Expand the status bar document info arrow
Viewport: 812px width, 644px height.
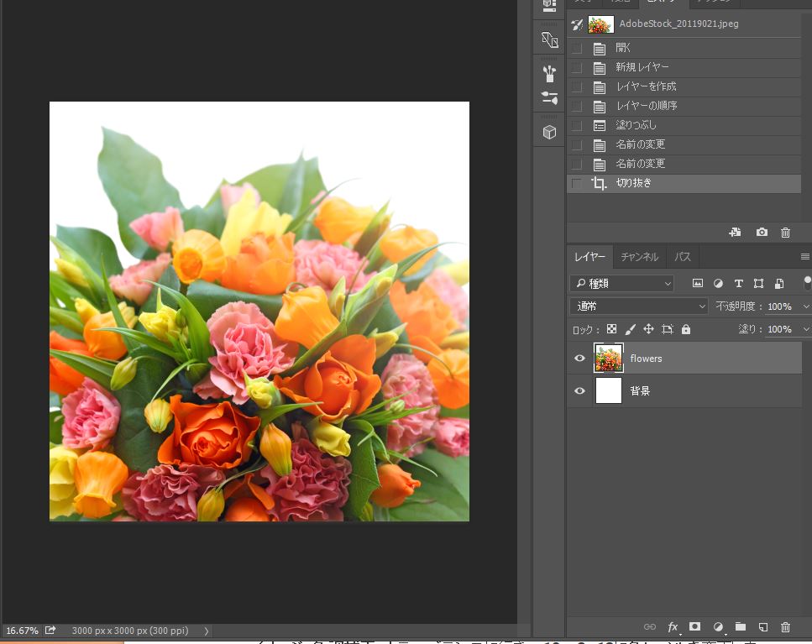click(x=207, y=631)
